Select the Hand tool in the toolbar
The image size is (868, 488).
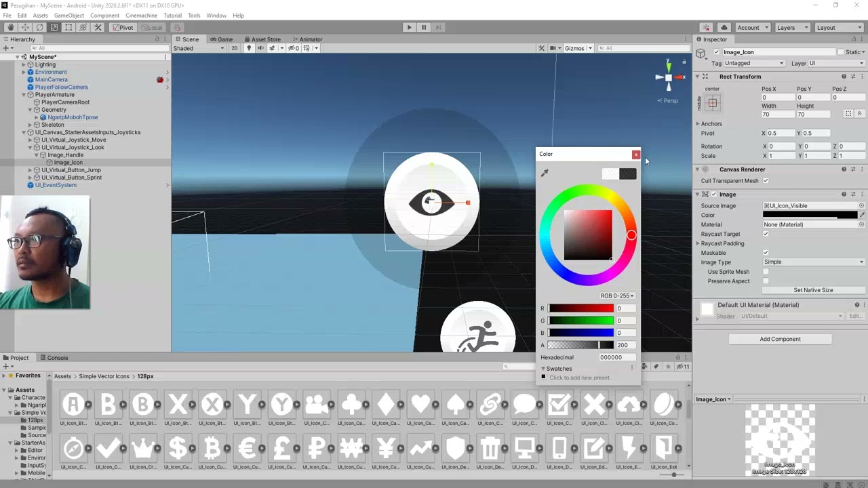(x=10, y=28)
